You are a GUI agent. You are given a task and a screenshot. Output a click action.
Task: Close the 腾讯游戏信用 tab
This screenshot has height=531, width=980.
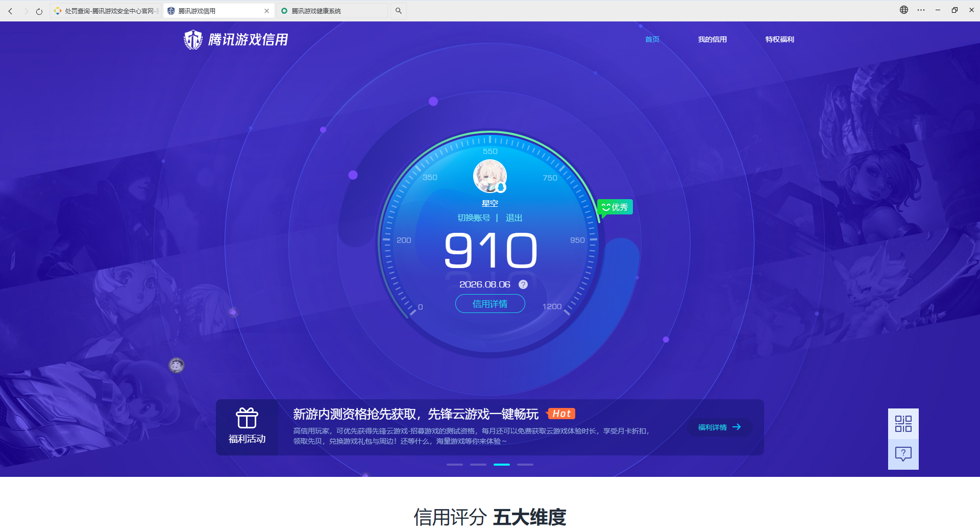266,11
